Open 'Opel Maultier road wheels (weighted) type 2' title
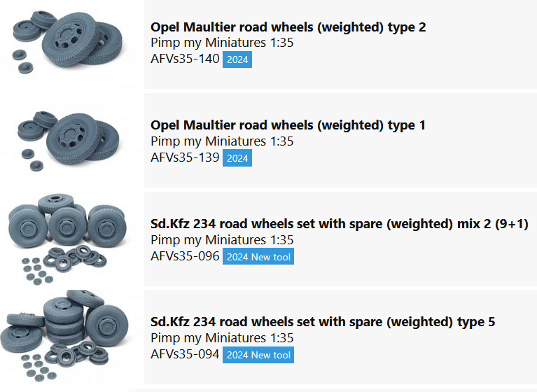The image size is (537, 392). point(288,27)
